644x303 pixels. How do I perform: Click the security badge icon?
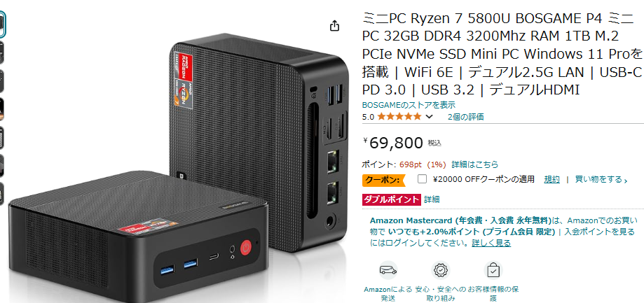(x=441, y=270)
